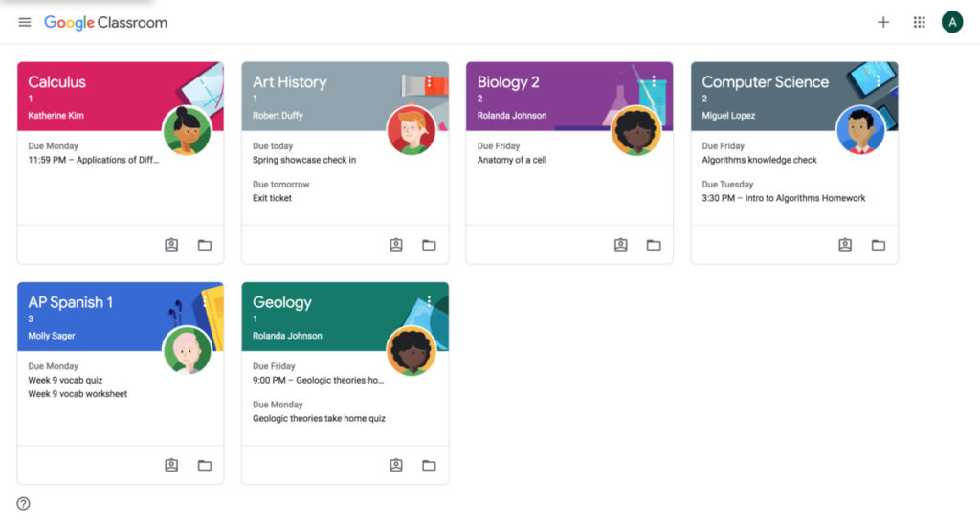980x527 pixels.
Task: Open the Drive folder for Art History
Action: [x=429, y=245]
